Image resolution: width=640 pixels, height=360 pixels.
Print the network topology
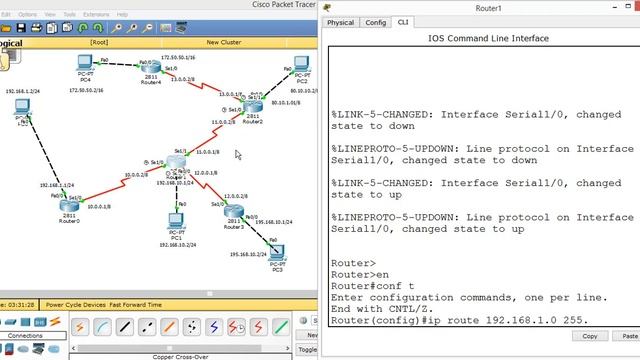coord(36,28)
